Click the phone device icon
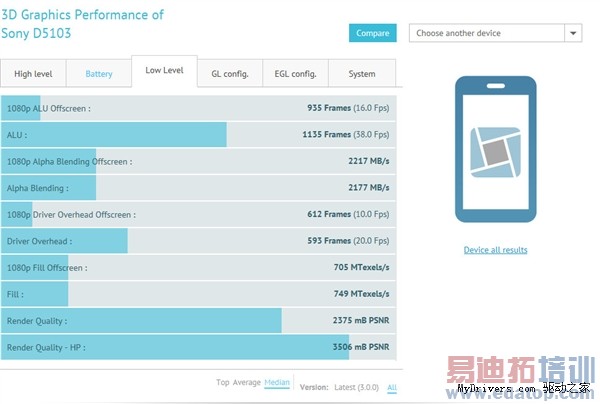The width and height of the screenshot is (600, 404). [496, 149]
